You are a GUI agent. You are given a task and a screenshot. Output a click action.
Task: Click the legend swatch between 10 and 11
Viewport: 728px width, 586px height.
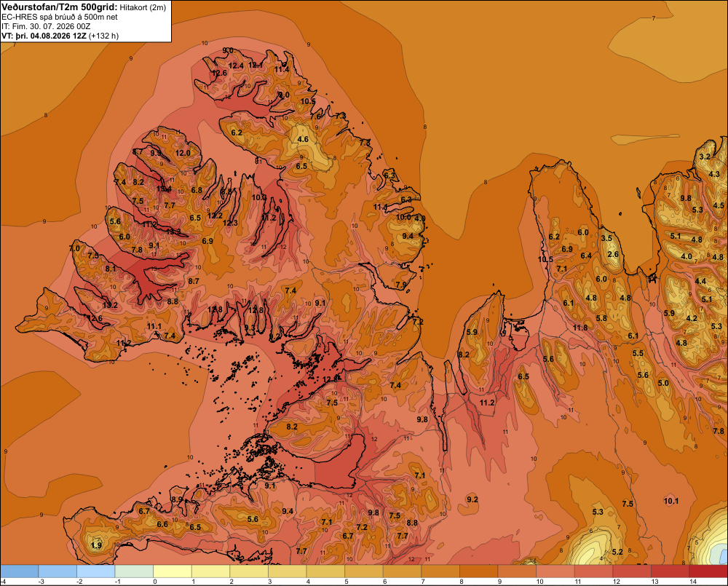555,571
